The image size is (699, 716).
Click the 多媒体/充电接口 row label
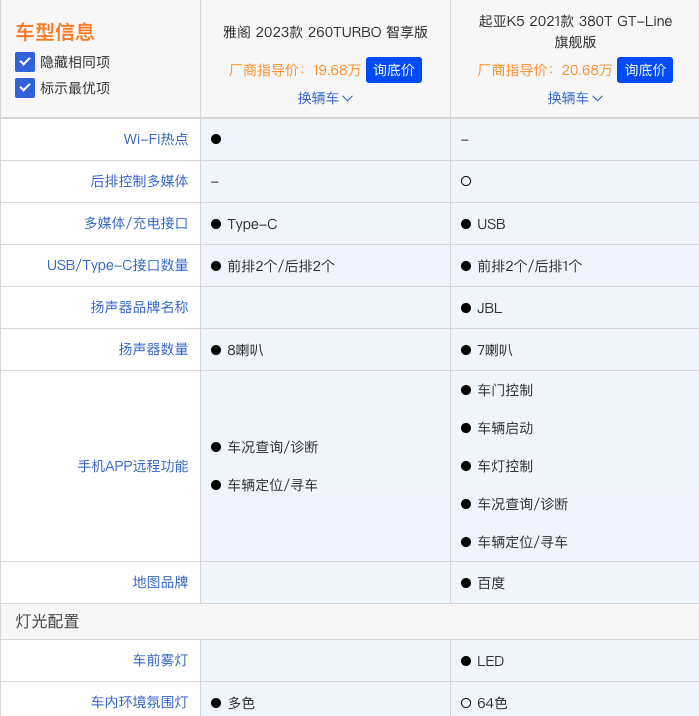(x=136, y=223)
